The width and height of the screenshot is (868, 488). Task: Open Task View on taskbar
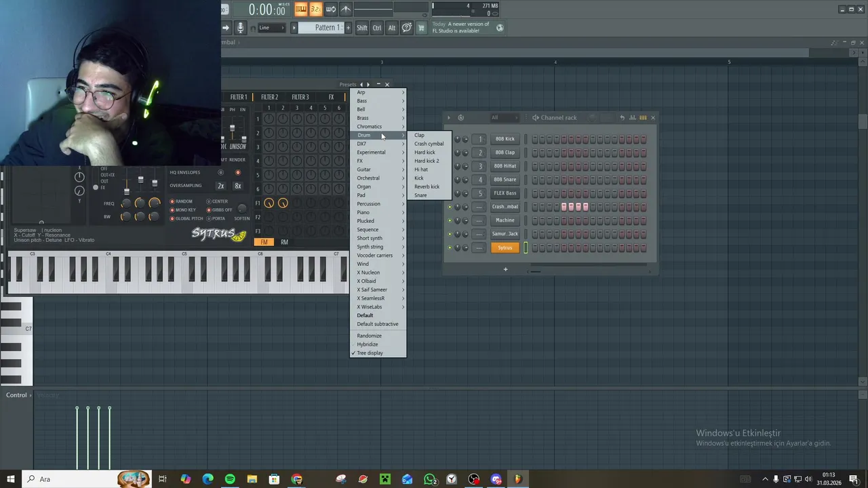pyautogui.click(x=163, y=479)
